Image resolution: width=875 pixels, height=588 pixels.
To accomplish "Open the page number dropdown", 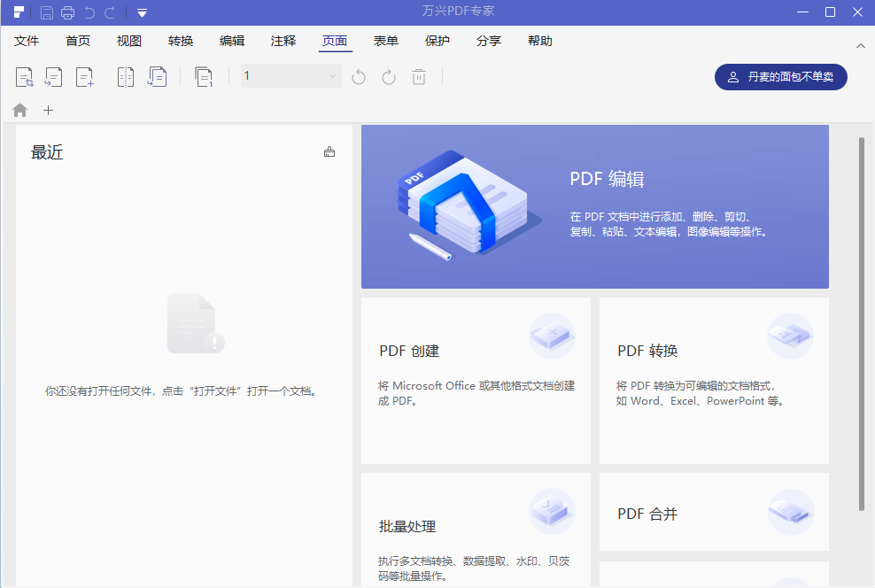I will pyautogui.click(x=332, y=76).
